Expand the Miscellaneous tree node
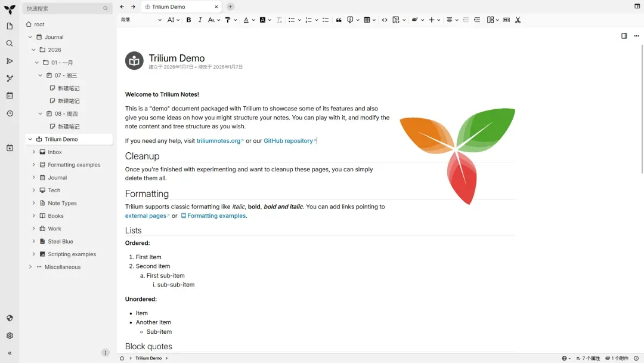This screenshot has height=363, width=644. coord(30,267)
